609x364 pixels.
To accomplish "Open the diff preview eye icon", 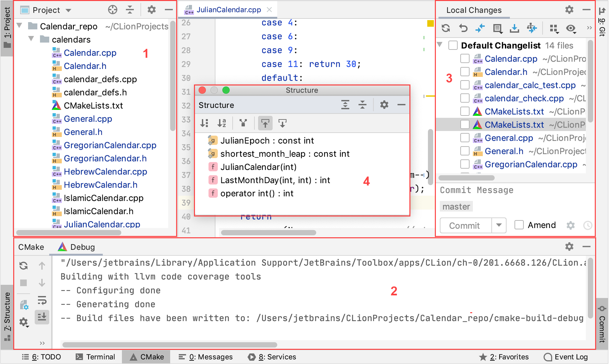I will 570,28.
